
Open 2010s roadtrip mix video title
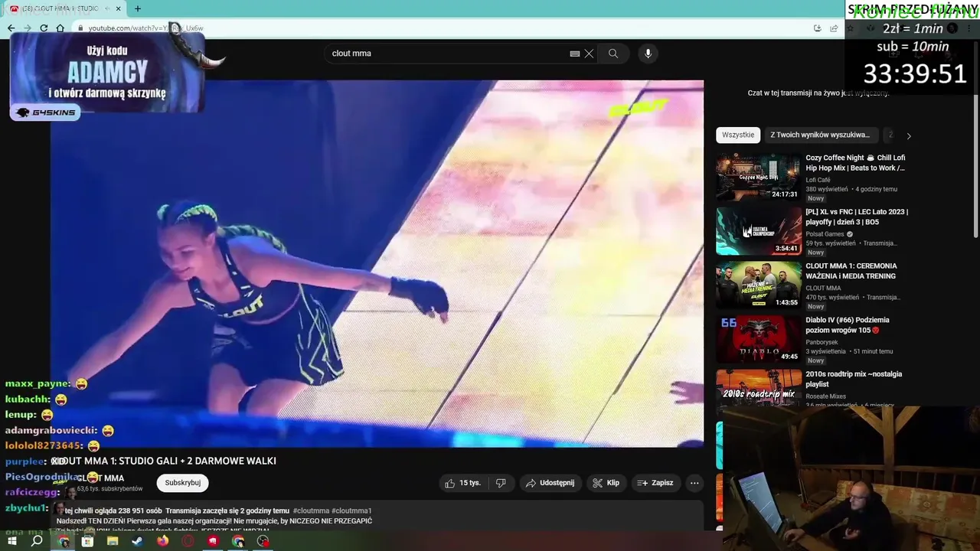tap(854, 379)
